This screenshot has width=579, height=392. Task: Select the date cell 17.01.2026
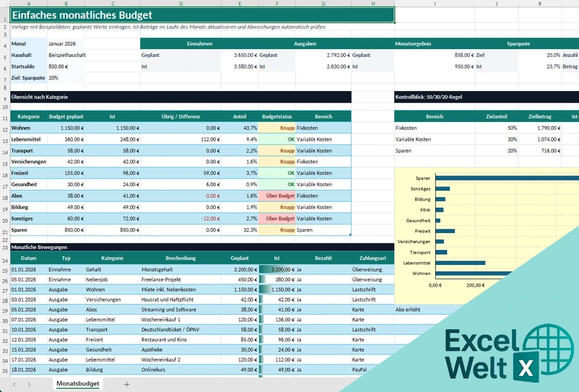point(29,359)
